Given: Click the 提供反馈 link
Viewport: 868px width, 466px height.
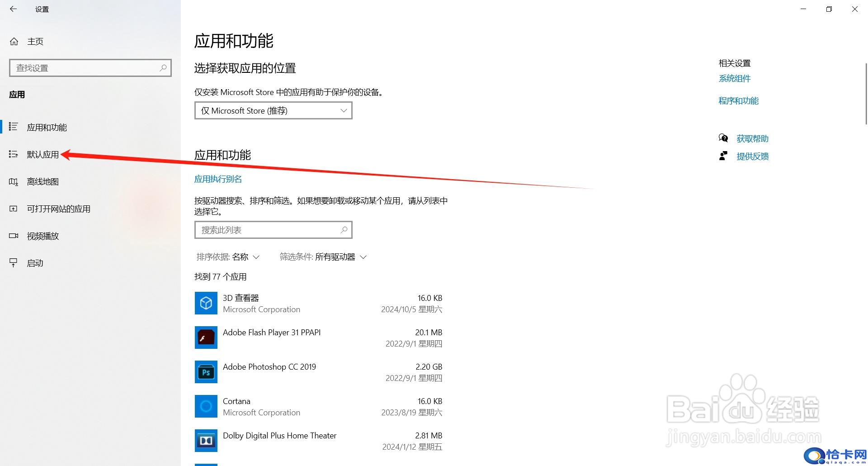Looking at the screenshot, I should click(x=753, y=157).
